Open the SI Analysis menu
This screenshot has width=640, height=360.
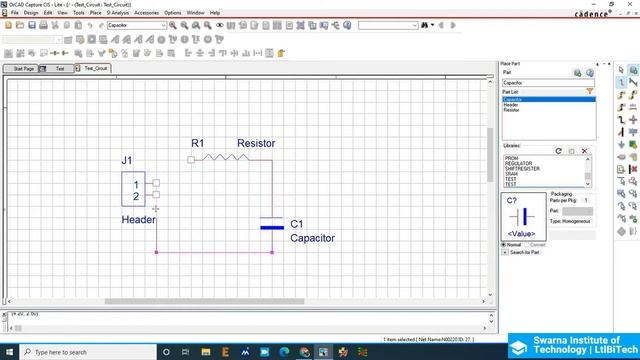coord(118,13)
